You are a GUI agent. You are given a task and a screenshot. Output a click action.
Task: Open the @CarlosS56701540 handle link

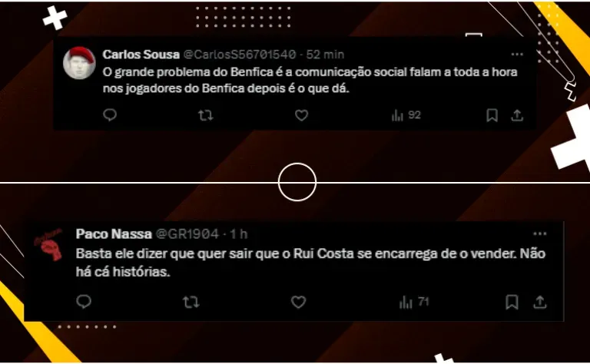[240, 55]
